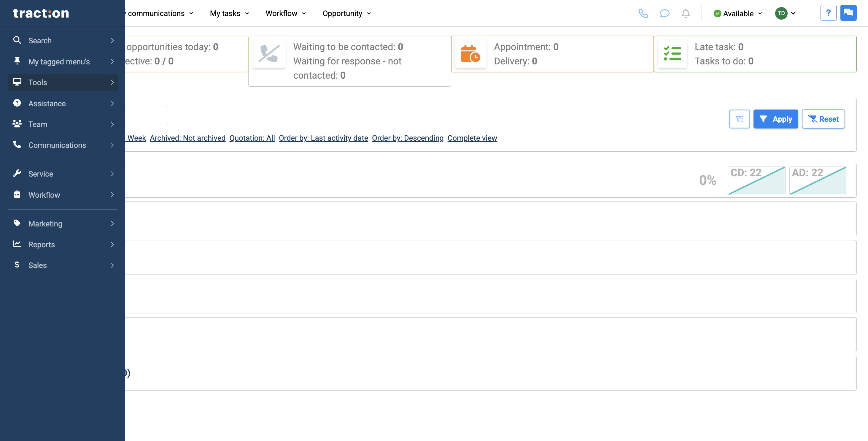Open the TD user account dropdown

tap(786, 13)
